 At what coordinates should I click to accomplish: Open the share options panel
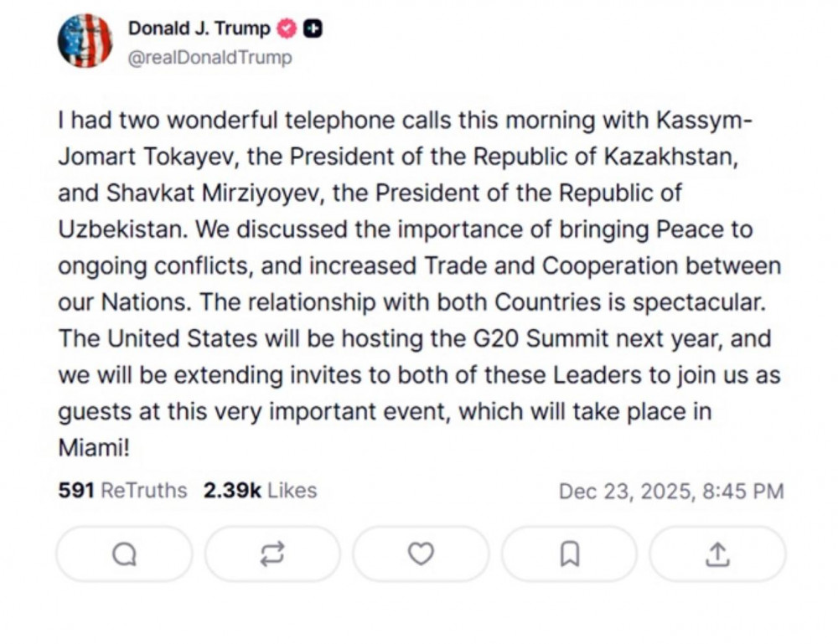717,554
